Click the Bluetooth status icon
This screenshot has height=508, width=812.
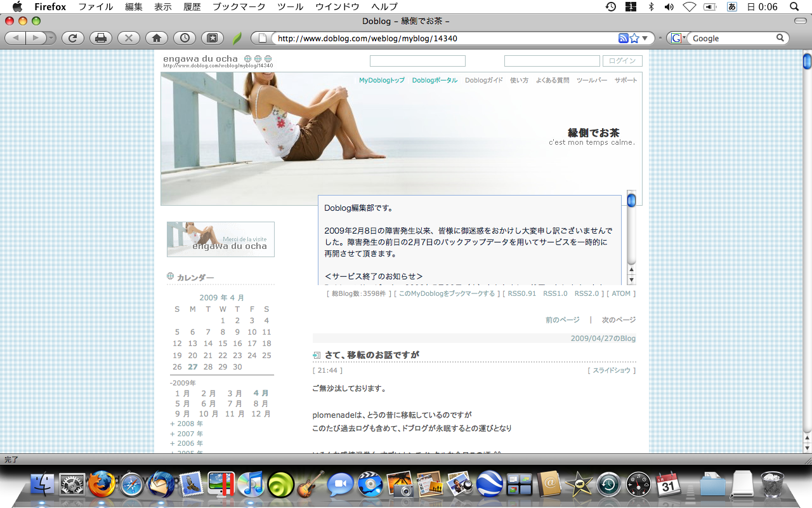(650, 7)
